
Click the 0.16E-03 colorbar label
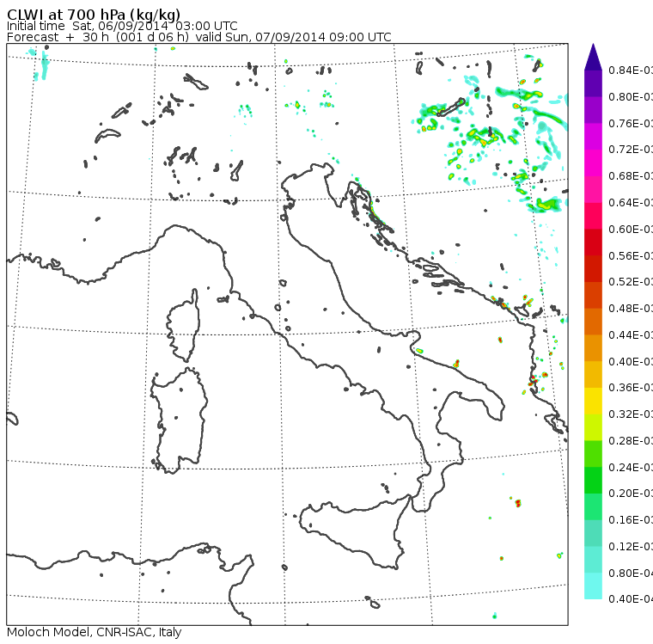pos(631,520)
